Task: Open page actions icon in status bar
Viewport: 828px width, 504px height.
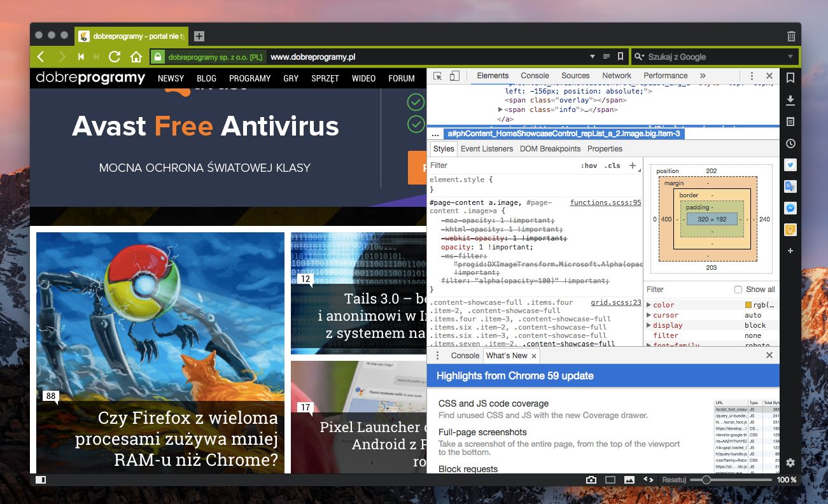Action: [649, 480]
